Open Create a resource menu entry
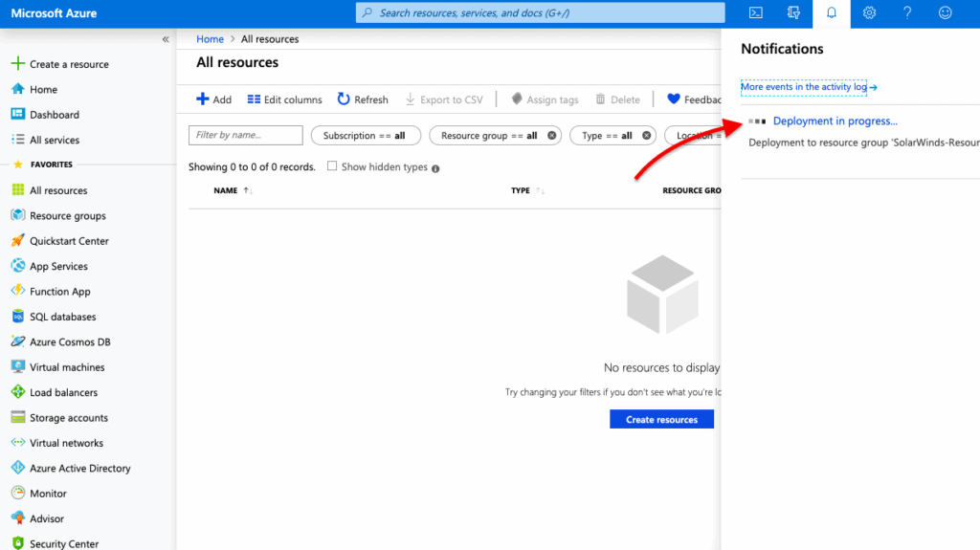980x550 pixels. click(x=69, y=64)
